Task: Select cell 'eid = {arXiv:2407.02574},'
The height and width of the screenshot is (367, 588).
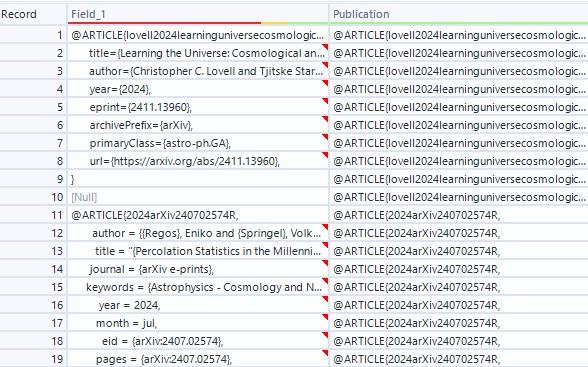Action: tap(198, 341)
